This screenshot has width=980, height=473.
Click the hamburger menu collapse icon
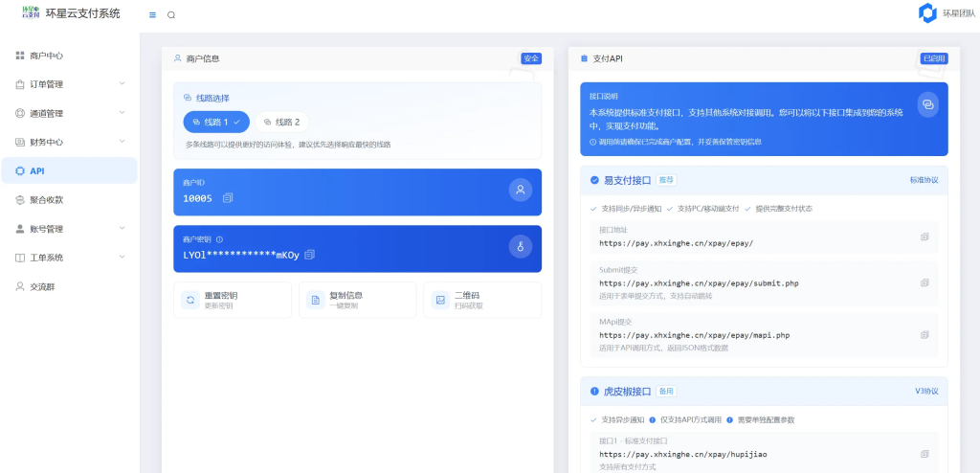(152, 15)
